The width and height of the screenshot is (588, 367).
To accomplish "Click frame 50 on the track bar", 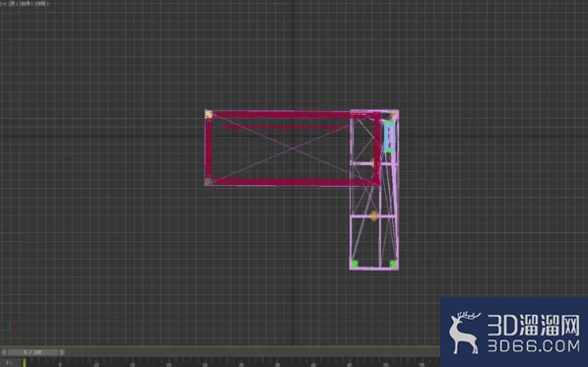I will point(386,364).
